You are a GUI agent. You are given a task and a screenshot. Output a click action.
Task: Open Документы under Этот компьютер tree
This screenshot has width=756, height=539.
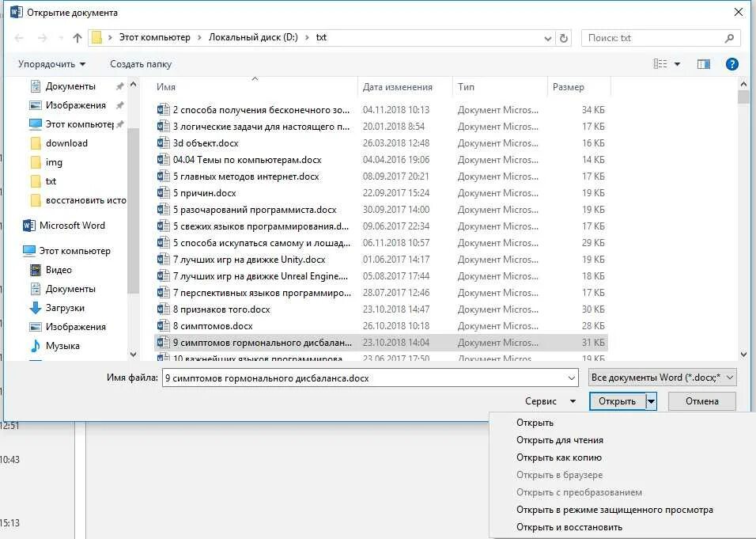(x=70, y=289)
